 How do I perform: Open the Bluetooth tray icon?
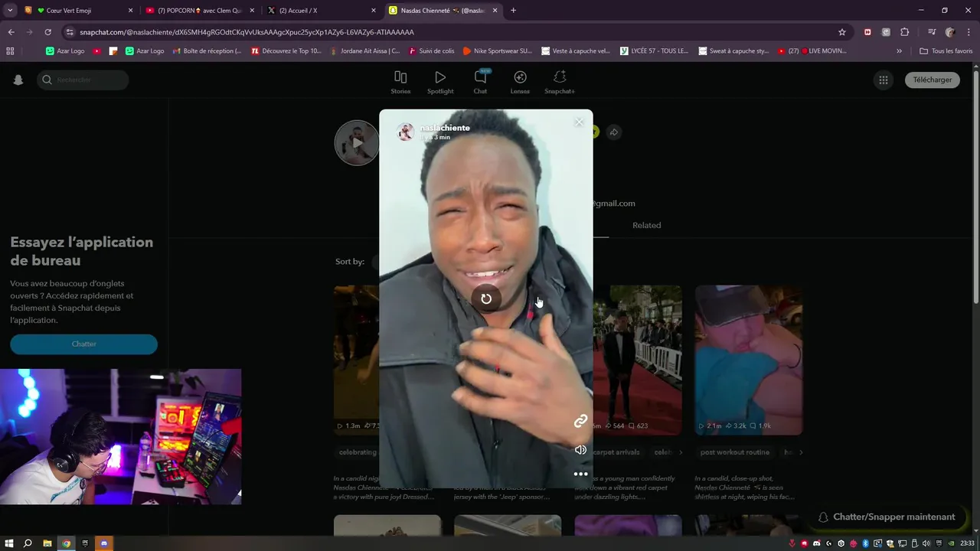[x=865, y=543]
